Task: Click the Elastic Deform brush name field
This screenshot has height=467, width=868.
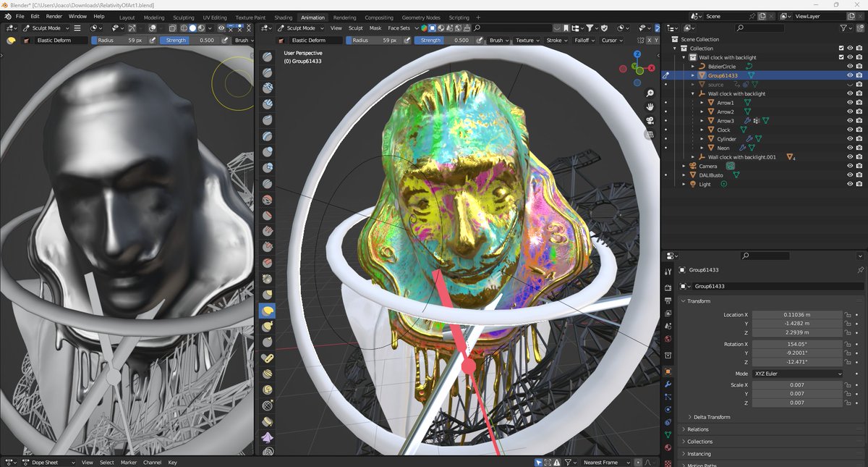Action: (x=316, y=41)
